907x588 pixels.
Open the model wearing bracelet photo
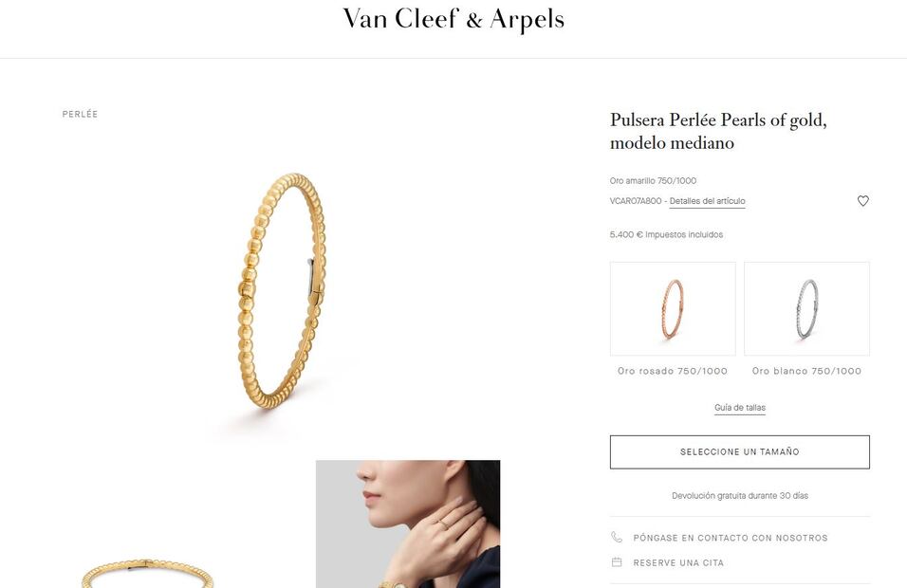click(408, 524)
